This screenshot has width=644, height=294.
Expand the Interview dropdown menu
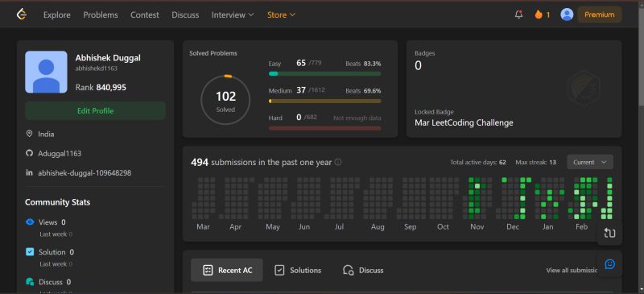click(233, 14)
